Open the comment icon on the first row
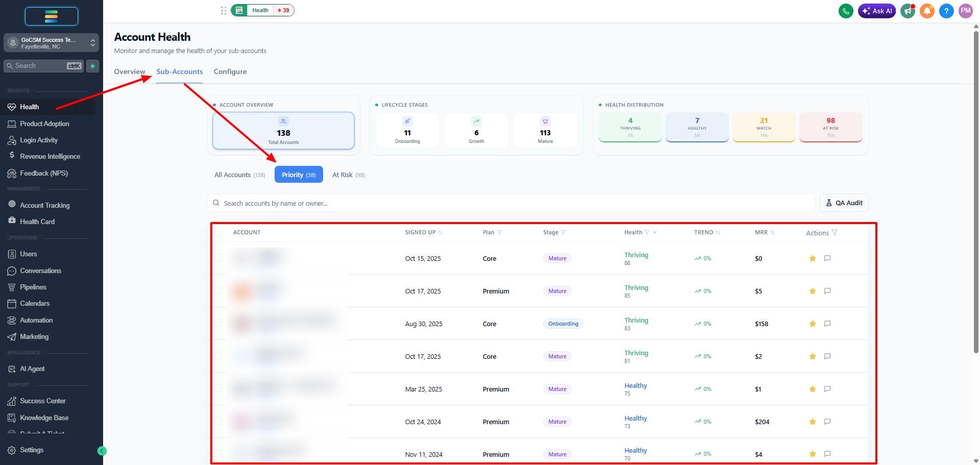Image resolution: width=980 pixels, height=465 pixels. coord(827,258)
